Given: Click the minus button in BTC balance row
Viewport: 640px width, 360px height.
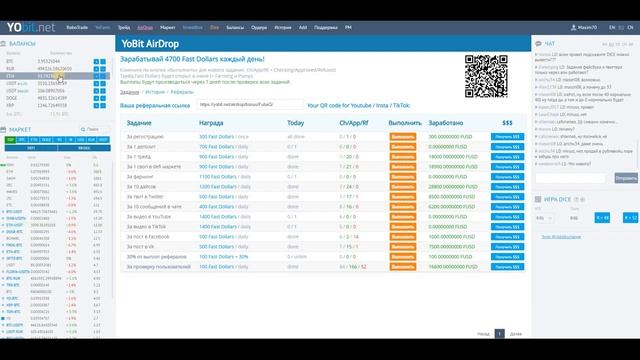Looking at the screenshot, I should (103, 62).
